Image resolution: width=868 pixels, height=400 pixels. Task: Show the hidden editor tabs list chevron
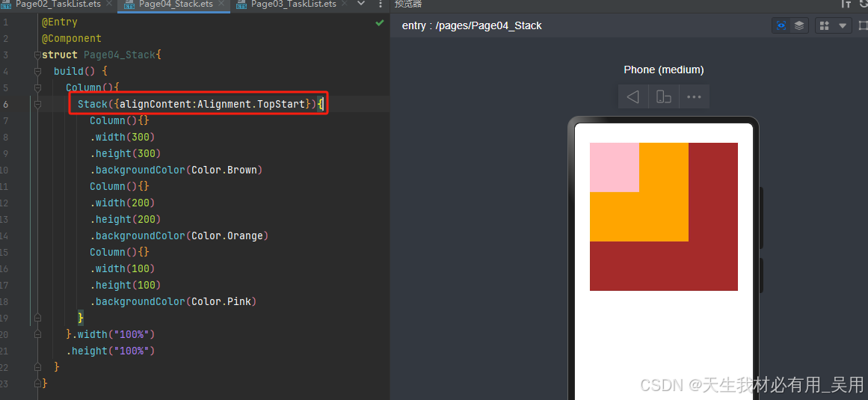[x=362, y=4]
